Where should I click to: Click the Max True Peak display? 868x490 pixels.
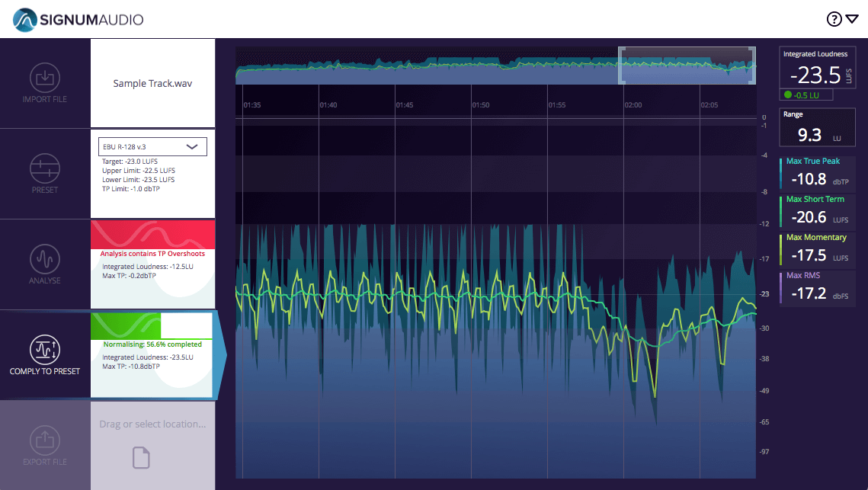[817, 173]
